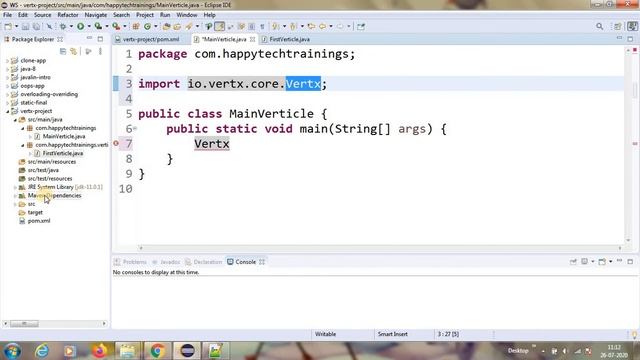Open Firefox from the Windows taskbar

[x=100, y=351]
